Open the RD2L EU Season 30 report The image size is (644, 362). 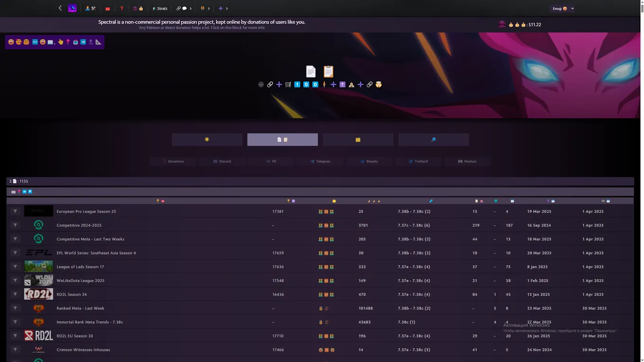tap(75, 336)
